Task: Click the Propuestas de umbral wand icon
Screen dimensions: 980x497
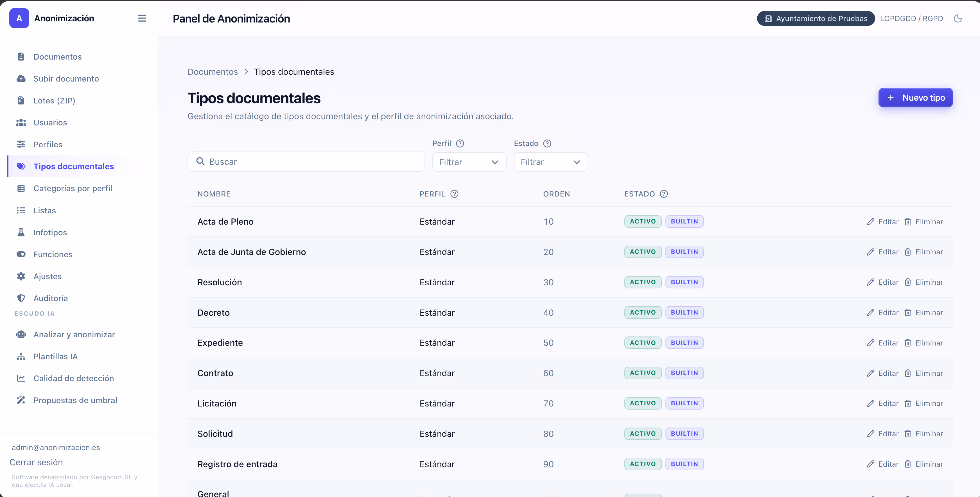Action: [x=21, y=400]
